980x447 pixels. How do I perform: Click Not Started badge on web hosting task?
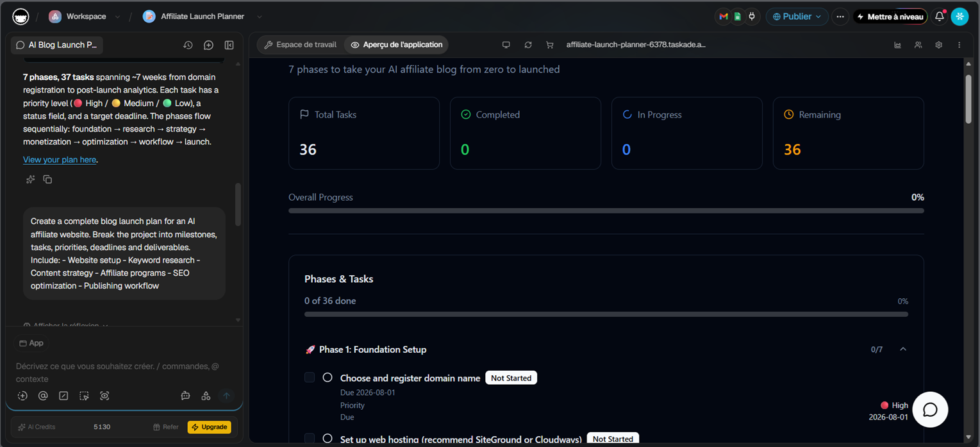tap(613, 439)
